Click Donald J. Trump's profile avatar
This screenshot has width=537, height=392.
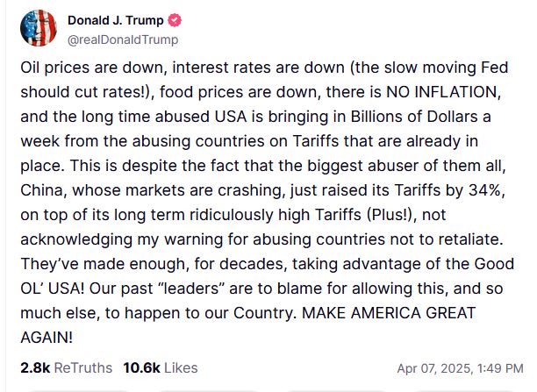pyautogui.click(x=38, y=29)
